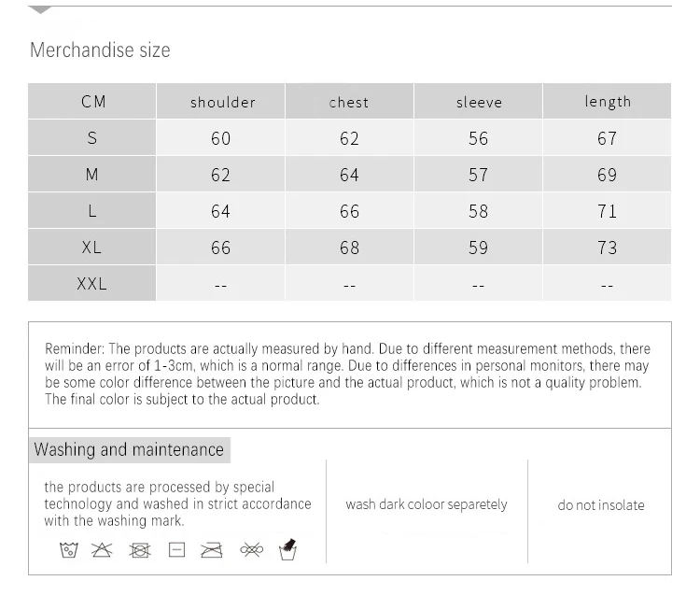Select the XL size row label
This screenshot has width=700, height=609.
(x=91, y=248)
